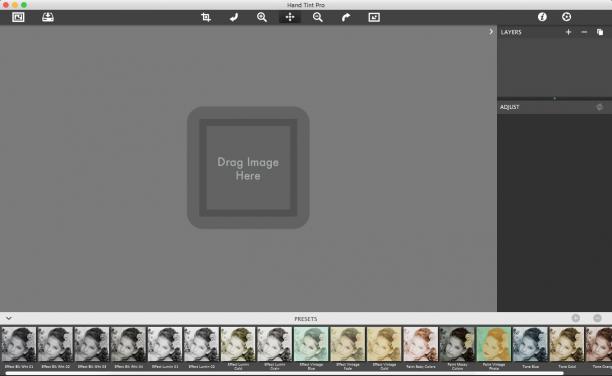Remove layer with minus button
Image resolution: width=612 pixels, height=376 pixels.
(584, 32)
